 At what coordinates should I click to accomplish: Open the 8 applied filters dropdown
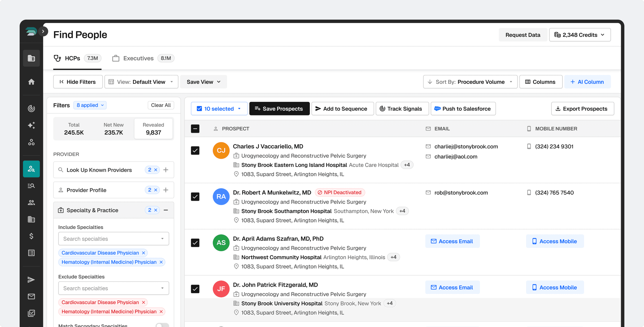point(90,105)
